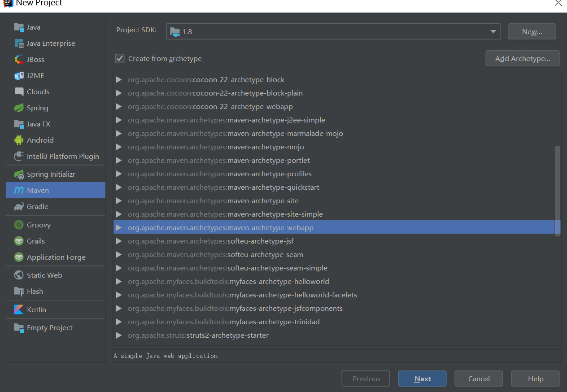Pick Kotlin project type label

pyautogui.click(x=36, y=309)
